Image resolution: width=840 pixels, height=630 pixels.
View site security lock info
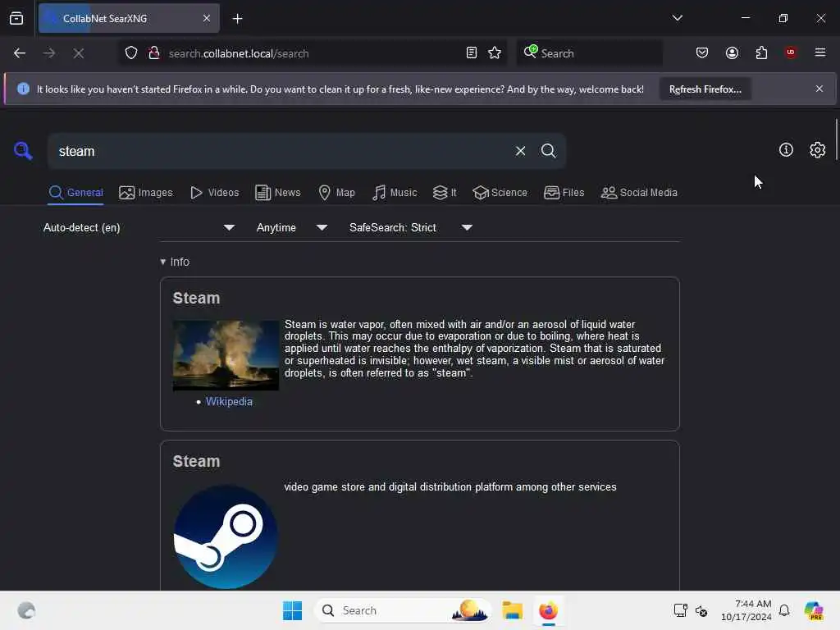pos(154,53)
